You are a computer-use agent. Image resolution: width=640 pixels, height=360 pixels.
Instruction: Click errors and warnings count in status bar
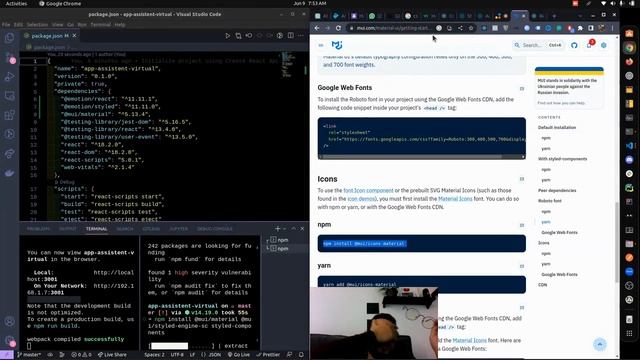pos(81,355)
